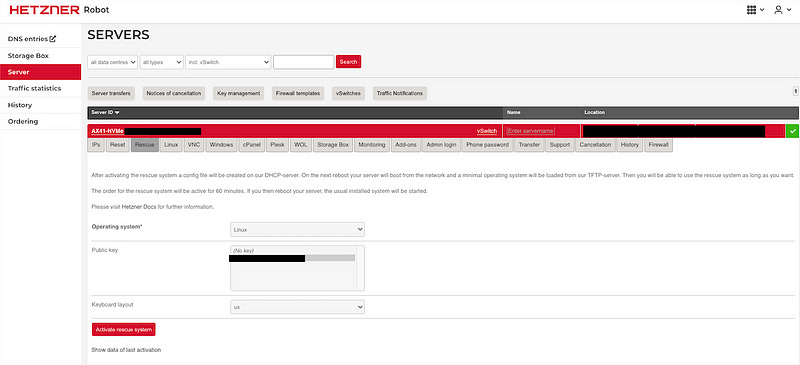Open History in the sidebar
The height and width of the screenshot is (365, 800).
tap(20, 105)
